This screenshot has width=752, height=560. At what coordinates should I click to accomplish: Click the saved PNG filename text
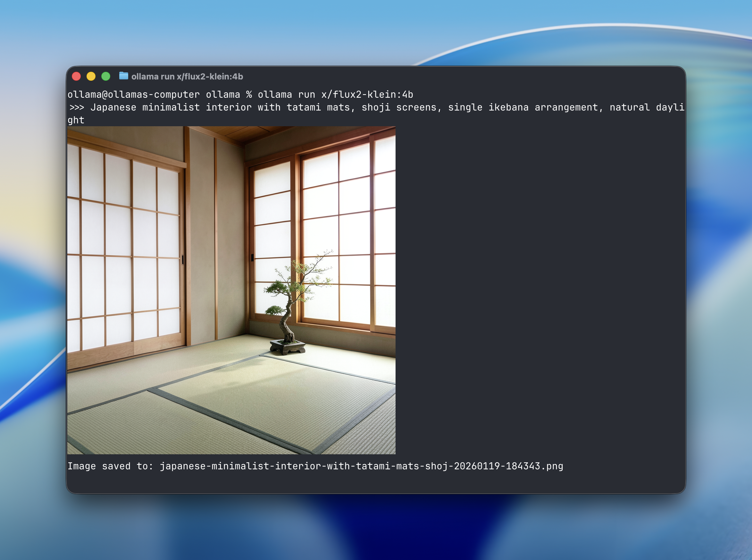pos(361,466)
